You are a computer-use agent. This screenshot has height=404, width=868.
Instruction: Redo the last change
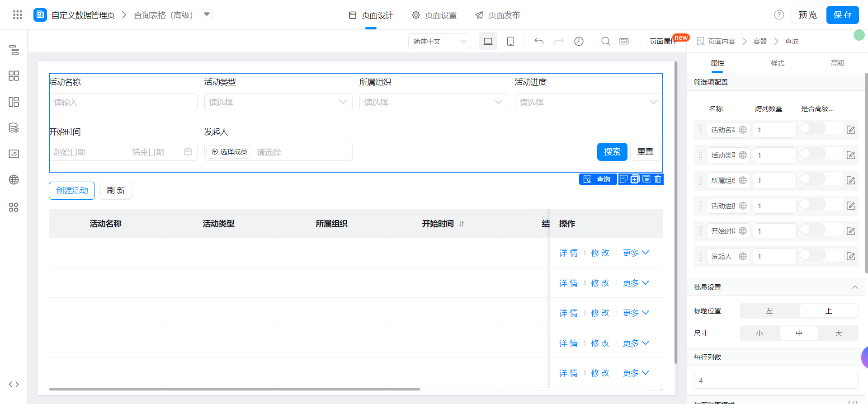click(559, 41)
